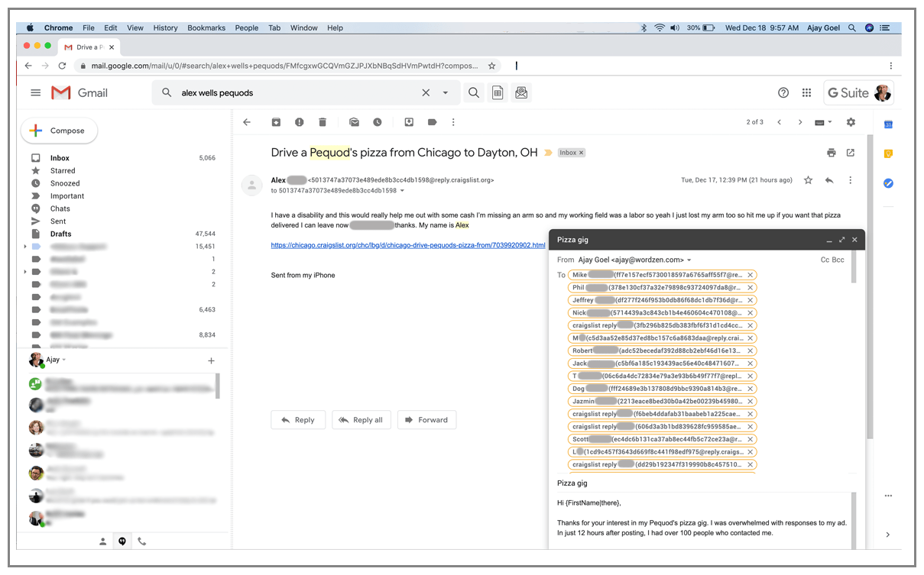Click the magnifier search button beside search bar
Screen dimensions: 924x575
(x=474, y=92)
